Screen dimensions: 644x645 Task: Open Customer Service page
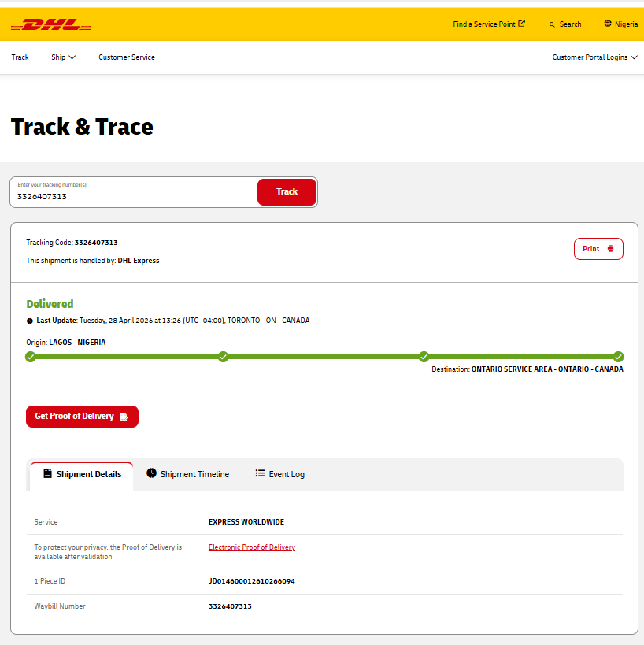127,57
